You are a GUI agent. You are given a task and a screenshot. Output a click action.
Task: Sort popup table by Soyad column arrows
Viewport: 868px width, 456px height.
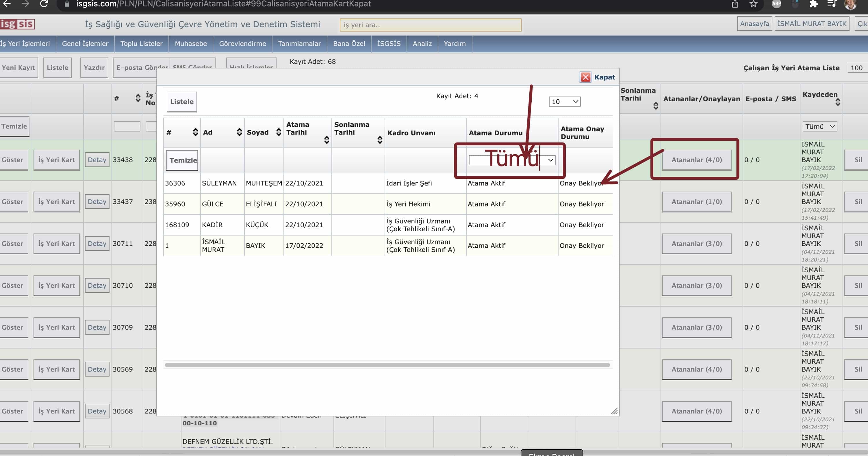coord(278,132)
